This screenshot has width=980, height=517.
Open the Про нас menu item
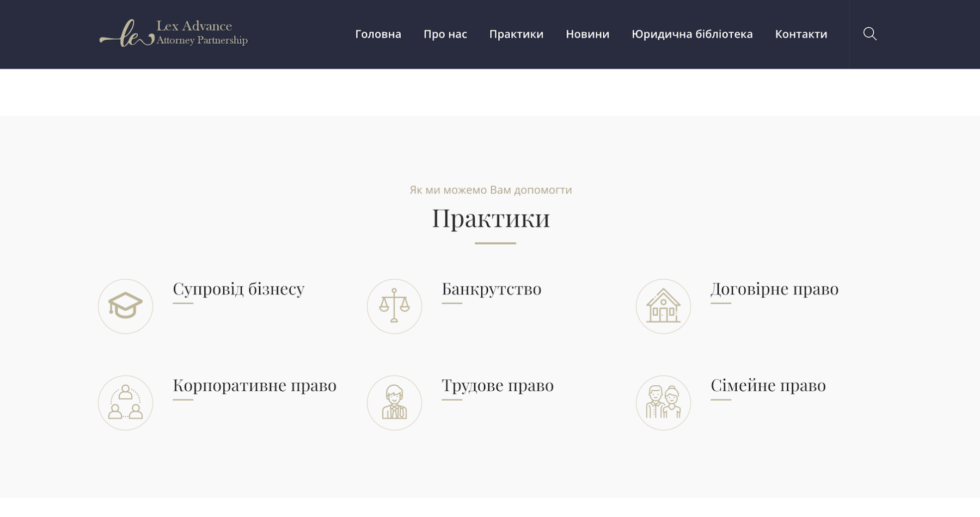tap(445, 34)
